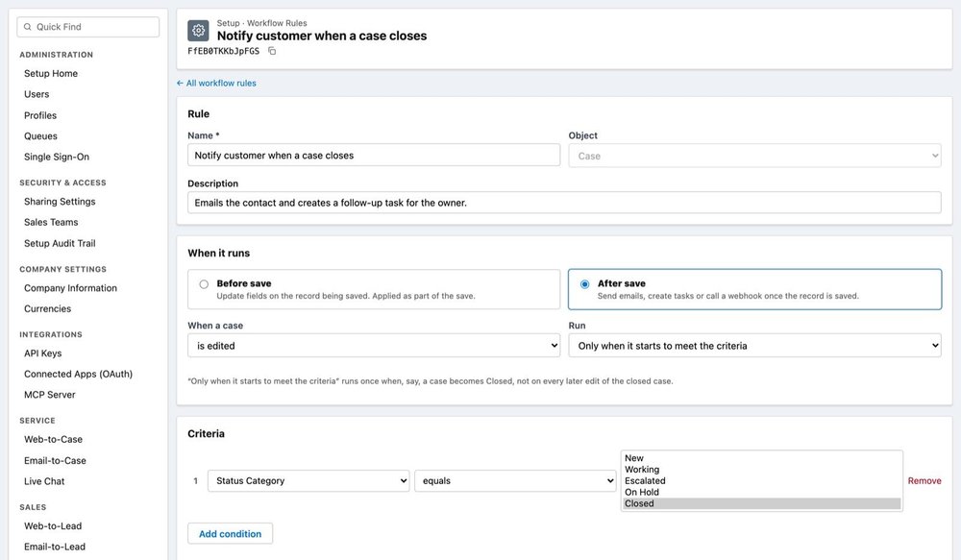
Task: Select Escalated in the status list
Action: tap(762, 481)
